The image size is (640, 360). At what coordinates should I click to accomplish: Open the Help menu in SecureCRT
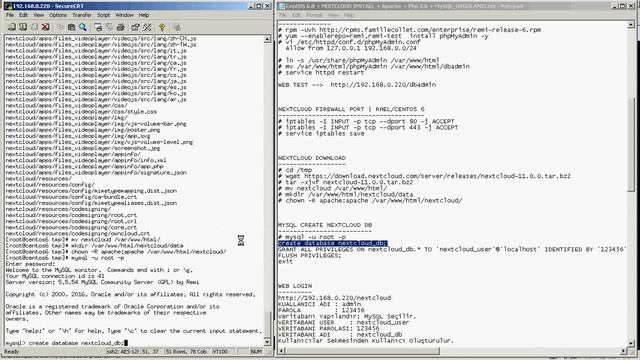click(144, 15)
